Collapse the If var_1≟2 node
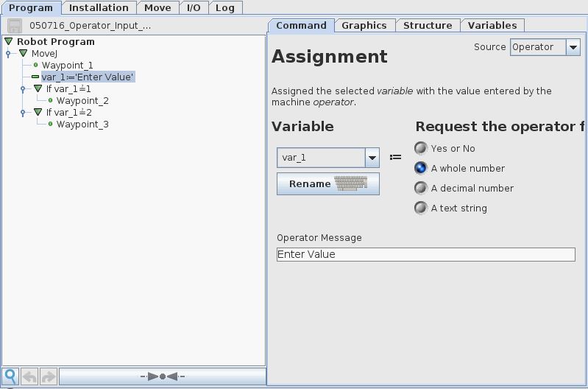 [38, 112]
